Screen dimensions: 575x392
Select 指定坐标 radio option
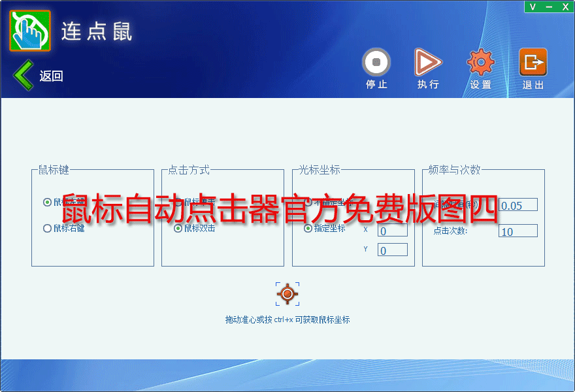[325, 229]
